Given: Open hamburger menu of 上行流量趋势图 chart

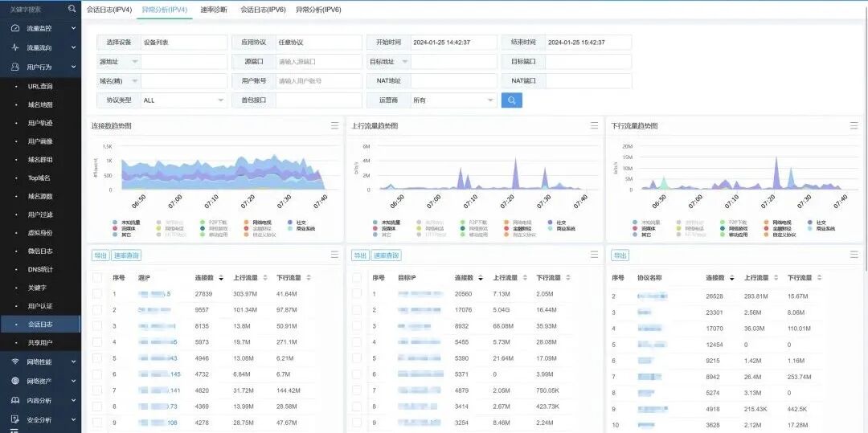Looking at the screenshot, I should [594, 126].
